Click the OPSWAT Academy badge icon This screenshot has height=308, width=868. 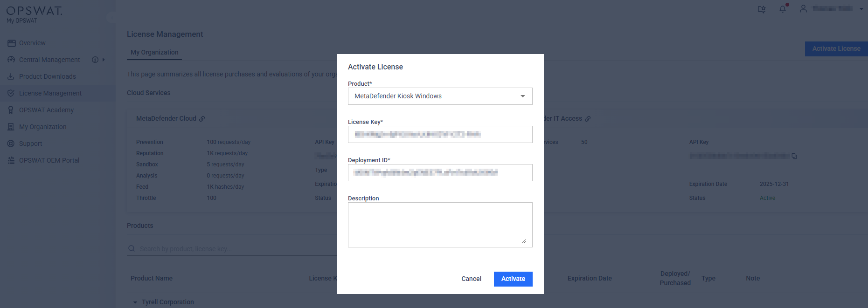point(11,110)
